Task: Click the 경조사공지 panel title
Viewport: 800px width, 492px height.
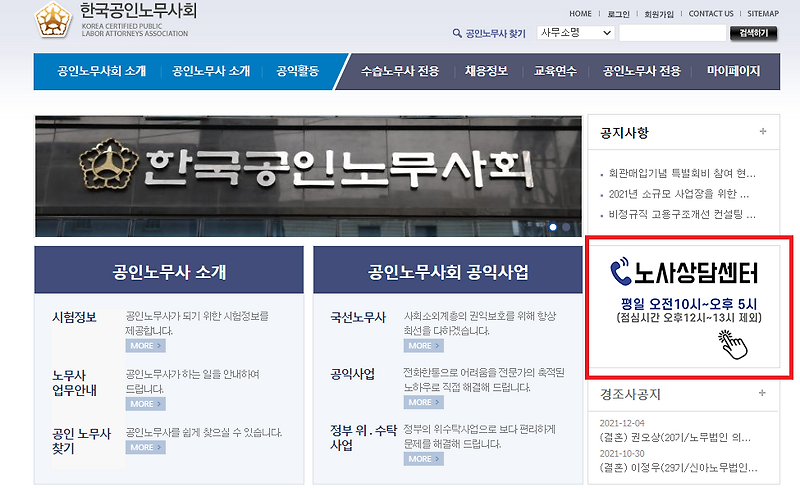Action: pos(630,394)
